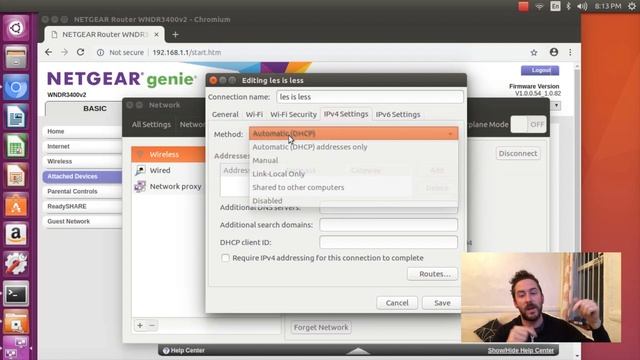This screenshot has width=640, height=360.
Task: Click Save button in editing dialog
Action: 442,303
